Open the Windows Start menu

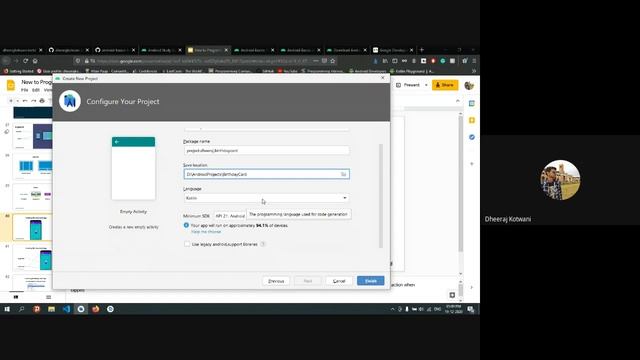click(x=7, y=309)
